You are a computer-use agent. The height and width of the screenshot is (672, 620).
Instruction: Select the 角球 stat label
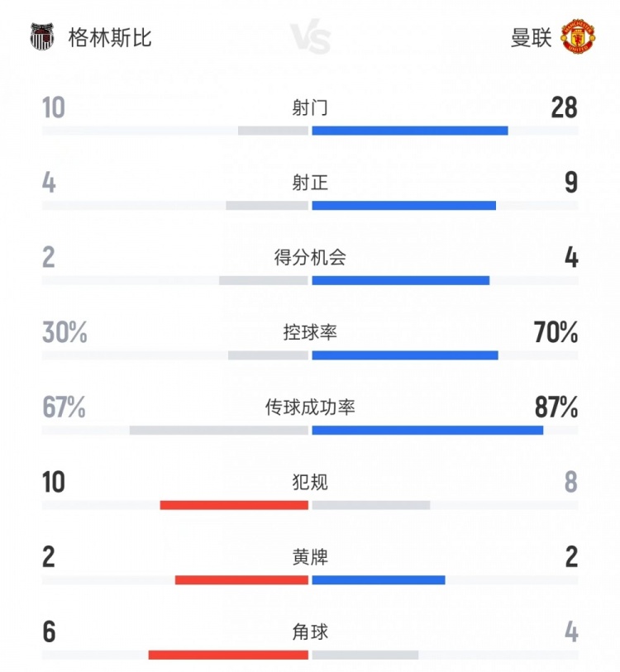click(x=310, y=632)
